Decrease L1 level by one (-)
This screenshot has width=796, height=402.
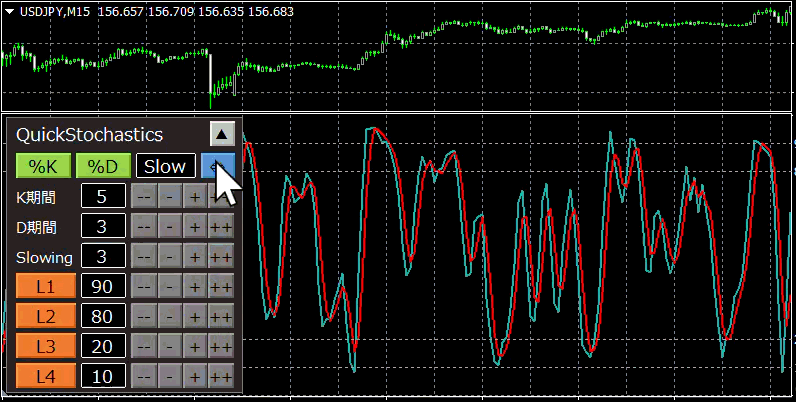point(170,286)
